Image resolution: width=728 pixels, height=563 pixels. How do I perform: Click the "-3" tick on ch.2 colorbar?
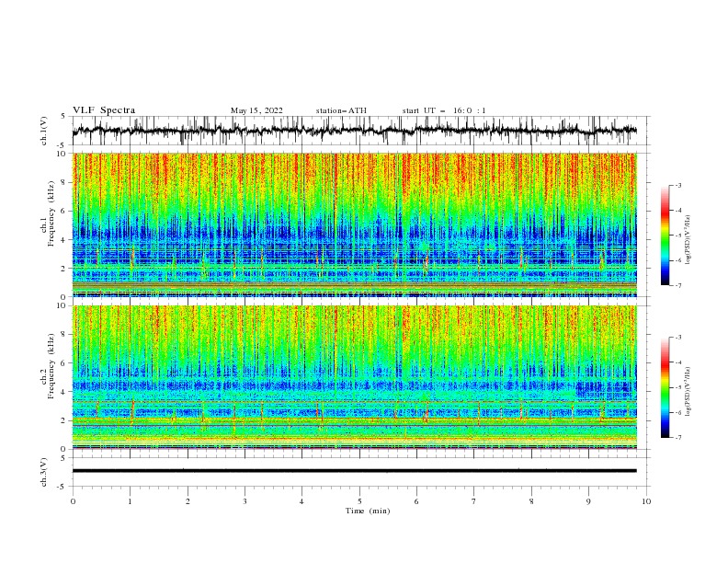pos(677,338)
